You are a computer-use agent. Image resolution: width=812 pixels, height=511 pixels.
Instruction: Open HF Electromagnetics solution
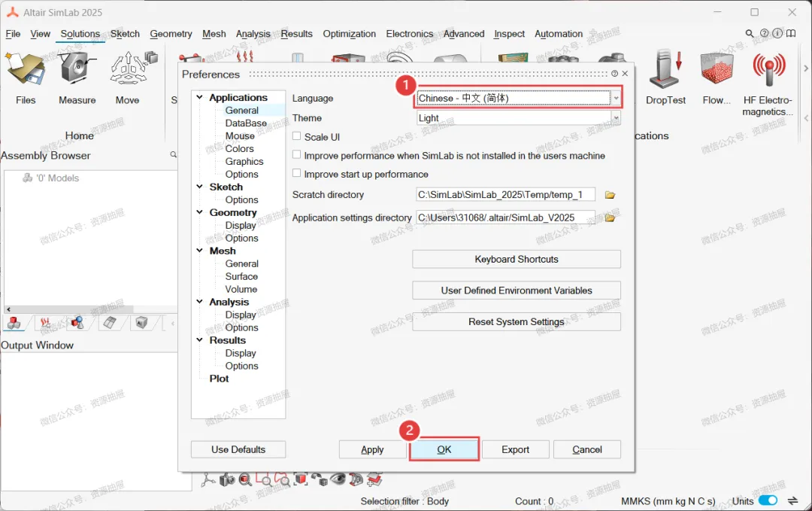[768, 83]
